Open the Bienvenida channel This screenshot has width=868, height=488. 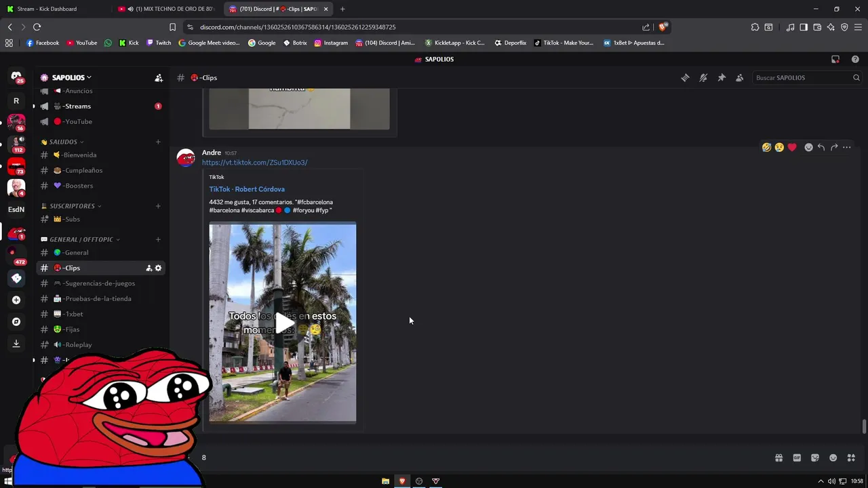pyautogui.click(x=100, y=155)
